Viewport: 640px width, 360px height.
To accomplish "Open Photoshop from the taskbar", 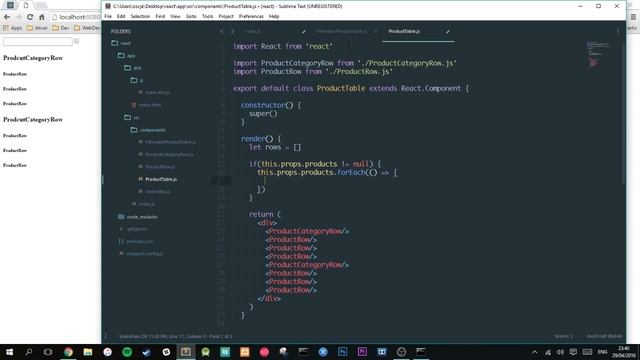I will point(342,352).
